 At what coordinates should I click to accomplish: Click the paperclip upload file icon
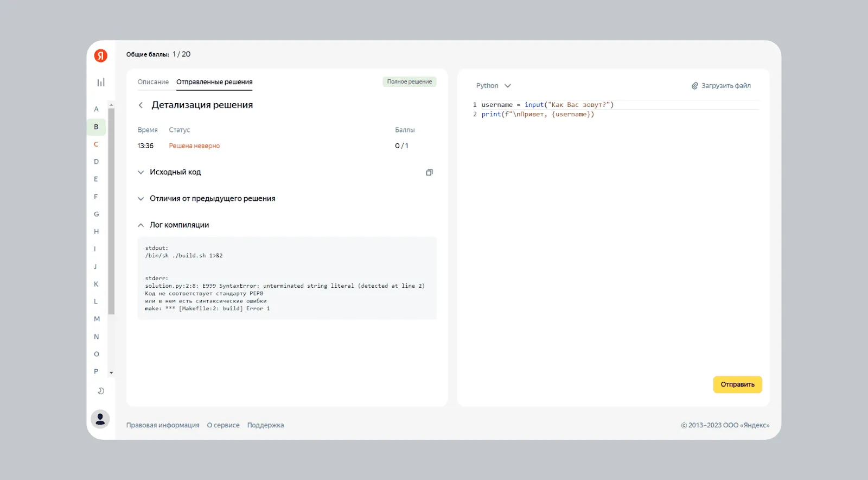[695, 86]
